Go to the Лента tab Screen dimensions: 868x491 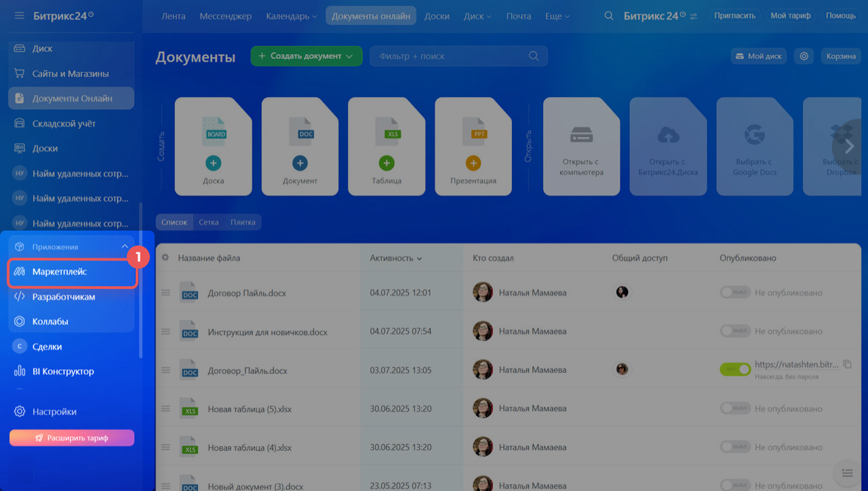[174, 16]
